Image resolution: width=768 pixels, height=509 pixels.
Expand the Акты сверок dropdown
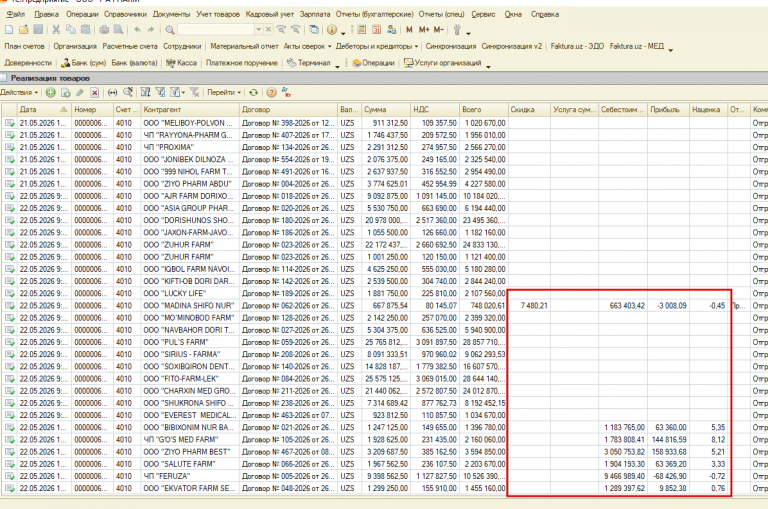330,47
